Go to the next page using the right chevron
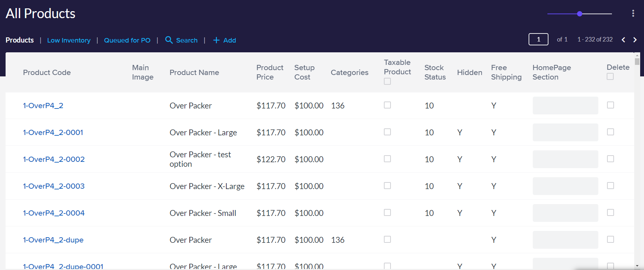This screenshot has width=644, height=270. [635, 40]
